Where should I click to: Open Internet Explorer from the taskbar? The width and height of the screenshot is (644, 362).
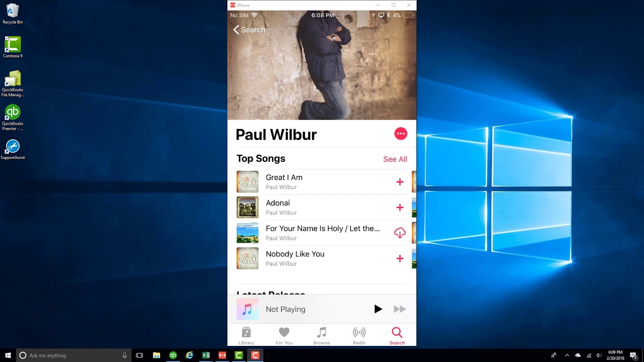click(189, 355)
